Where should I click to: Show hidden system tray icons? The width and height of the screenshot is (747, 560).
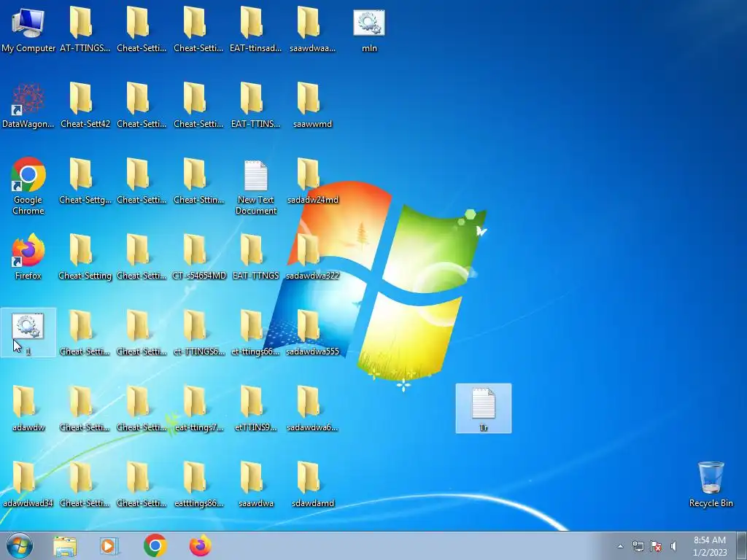coord(620,546)
